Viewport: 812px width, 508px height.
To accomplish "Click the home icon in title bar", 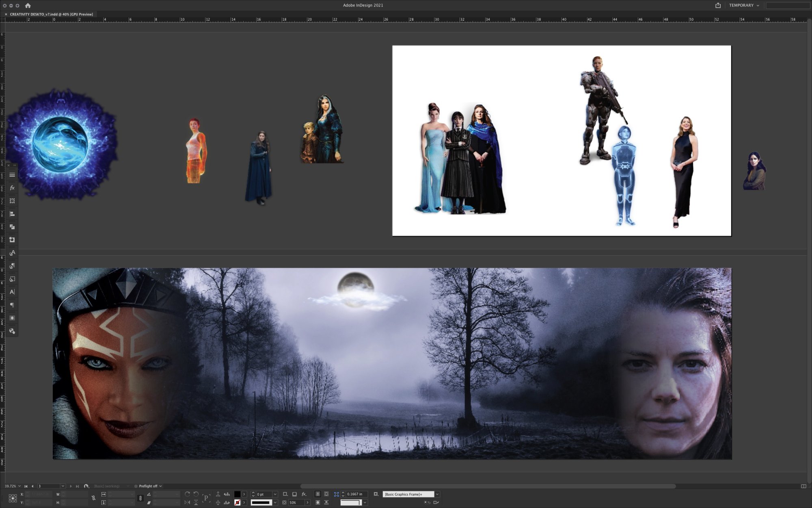I will (28, 5).
